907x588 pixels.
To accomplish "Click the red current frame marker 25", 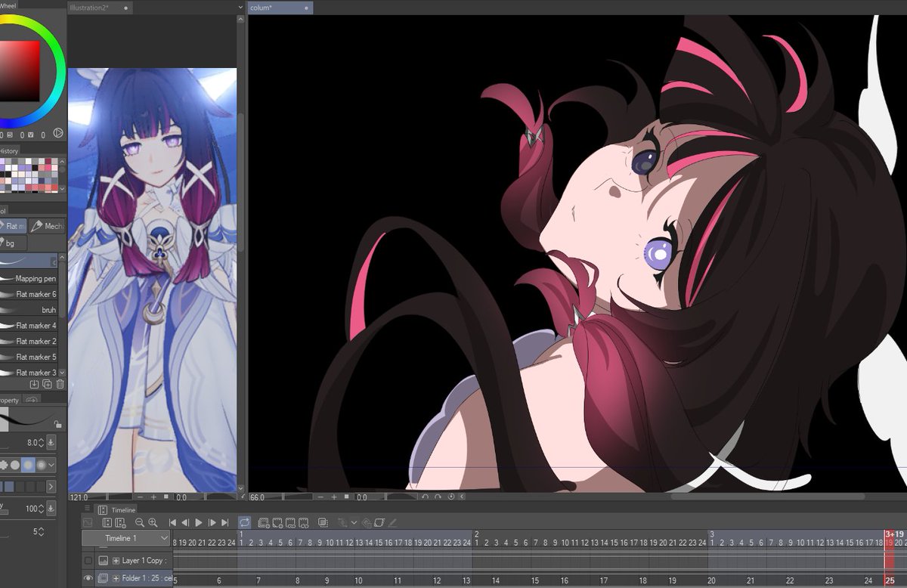I will (x=890, y=580).
